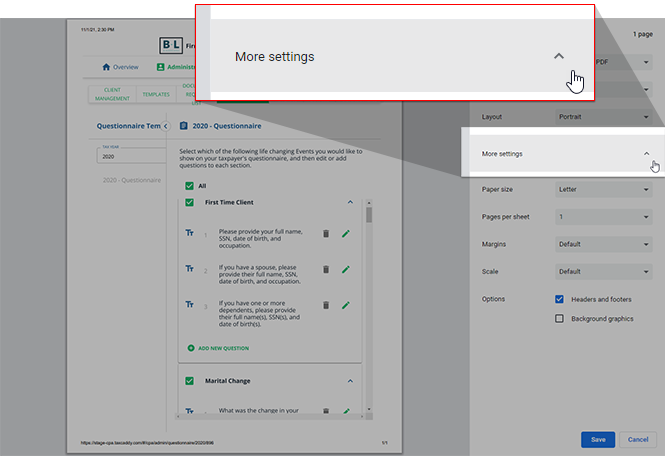
Task: Edit the 'one or more dependents' question
Action: click(346, 305)
